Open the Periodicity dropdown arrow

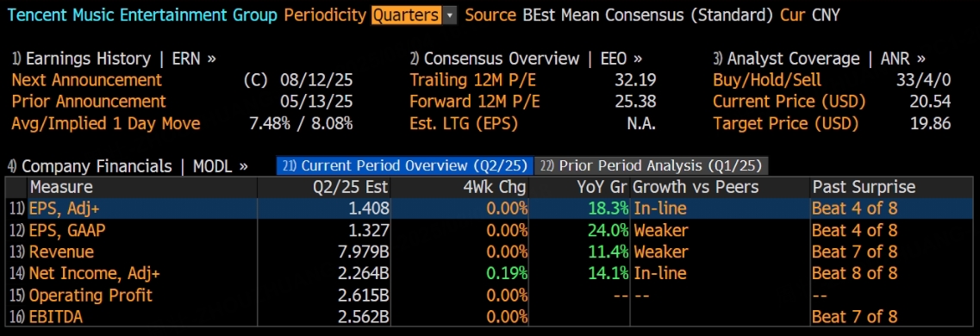(x=449, y=16)
